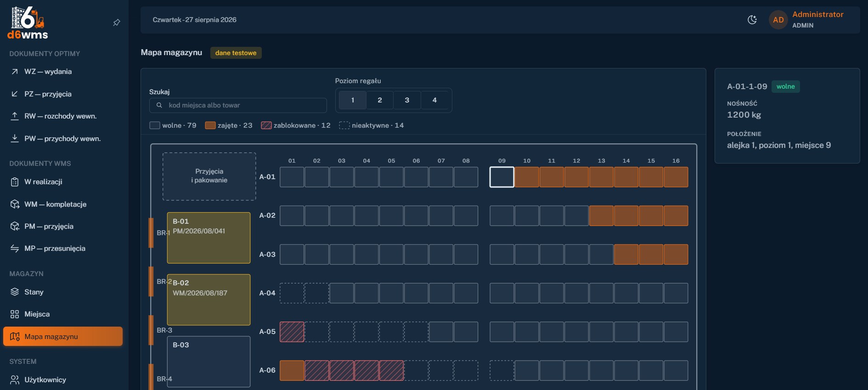Click the Użytkownicy people icon
Viewport: 868px width, 390px height.
15,380
